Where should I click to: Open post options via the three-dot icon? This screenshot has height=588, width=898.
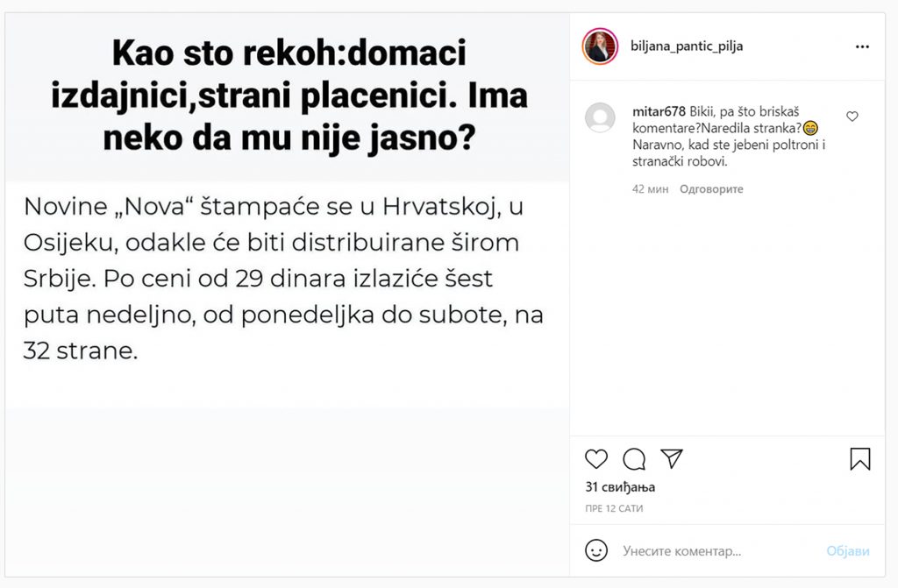tap(863, 46)
